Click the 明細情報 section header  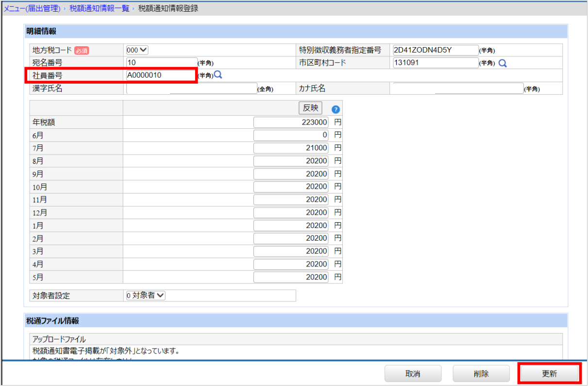pos(296,32)
